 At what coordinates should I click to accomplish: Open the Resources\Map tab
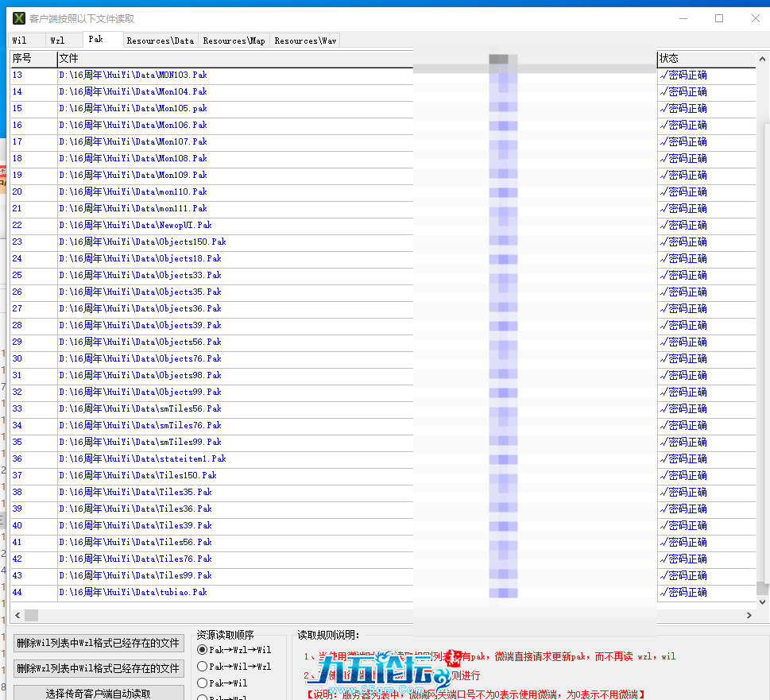click(234, 41)
